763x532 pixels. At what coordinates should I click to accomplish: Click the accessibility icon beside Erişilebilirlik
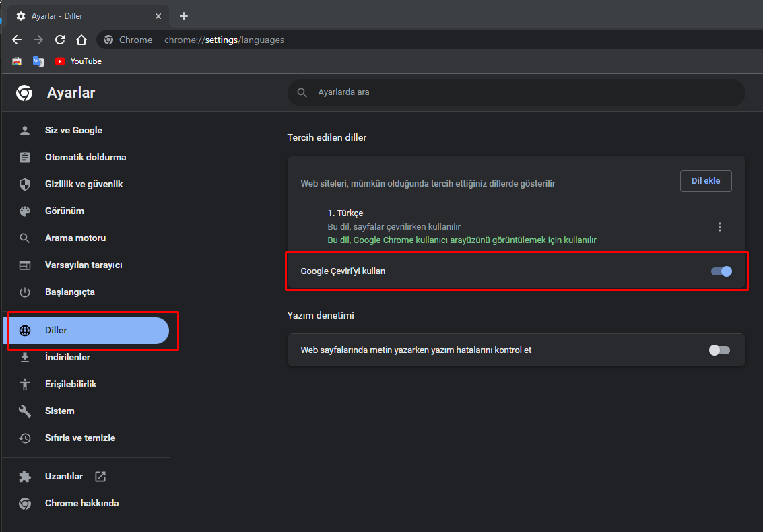tap(25, 384)
